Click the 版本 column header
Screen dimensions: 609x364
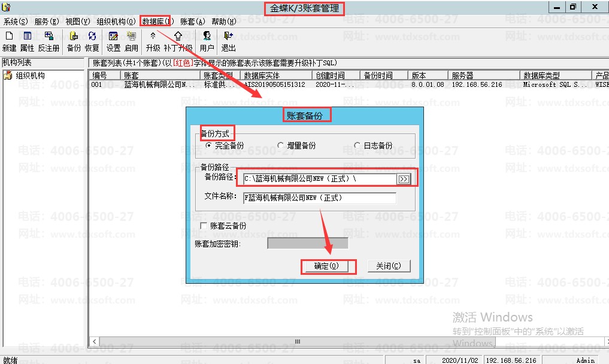(x=428, y=75)
